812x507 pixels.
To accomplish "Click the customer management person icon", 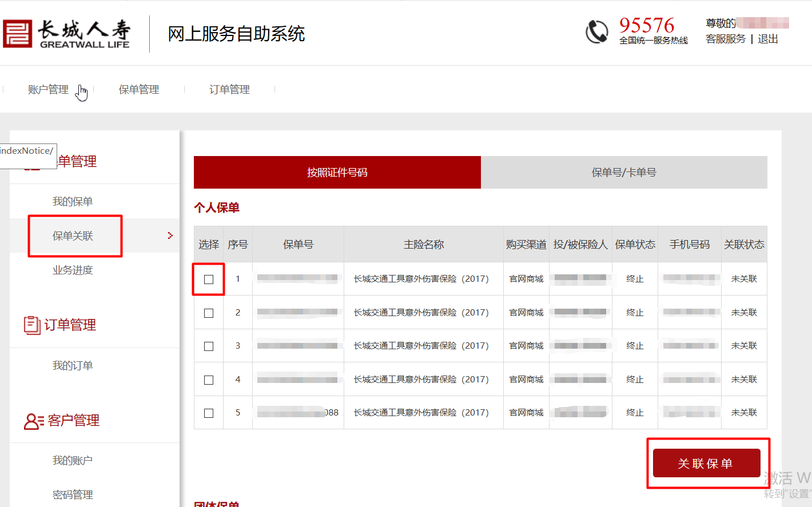I will 33,421.
